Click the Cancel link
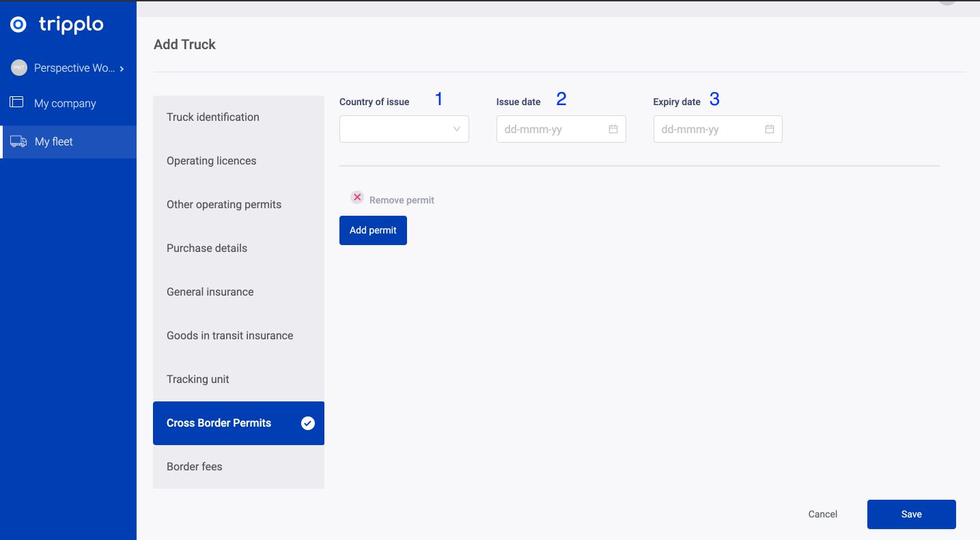Screen dimensions: 980x540 coord(822,514)
